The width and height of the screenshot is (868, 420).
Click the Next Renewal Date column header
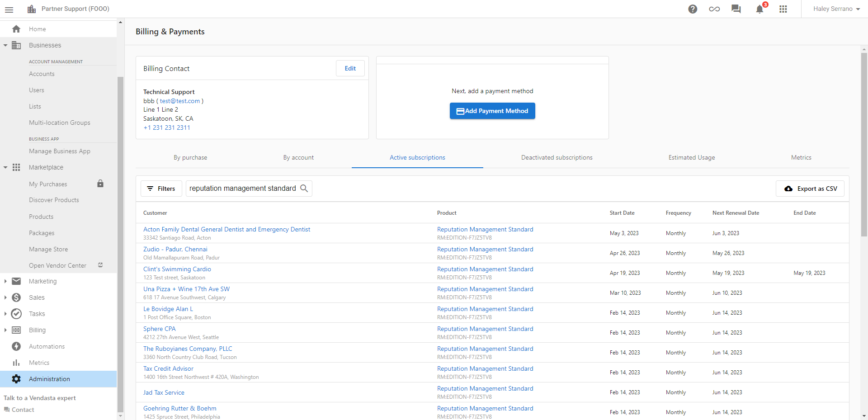pyautogui.click(x=736, y=213)
